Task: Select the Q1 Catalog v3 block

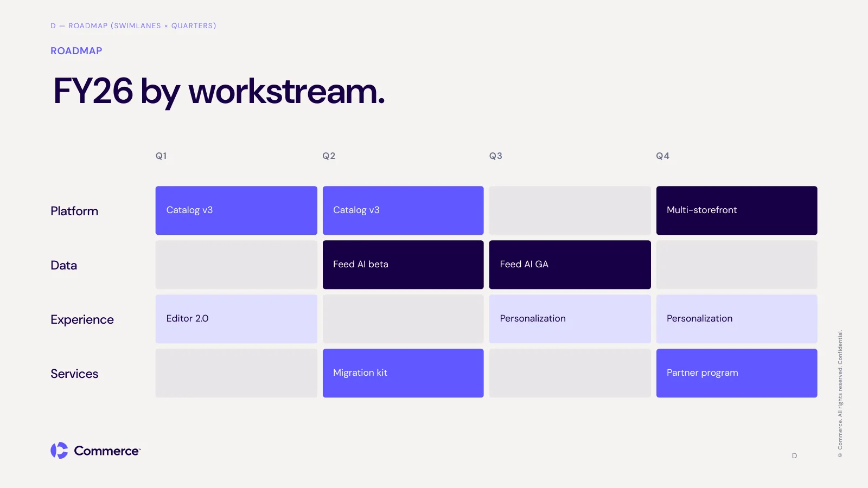Action: (237, 210)
